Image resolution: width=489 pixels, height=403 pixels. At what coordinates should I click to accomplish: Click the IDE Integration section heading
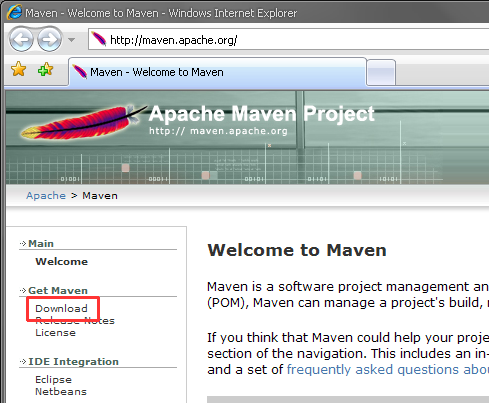(x=73, y=362)
